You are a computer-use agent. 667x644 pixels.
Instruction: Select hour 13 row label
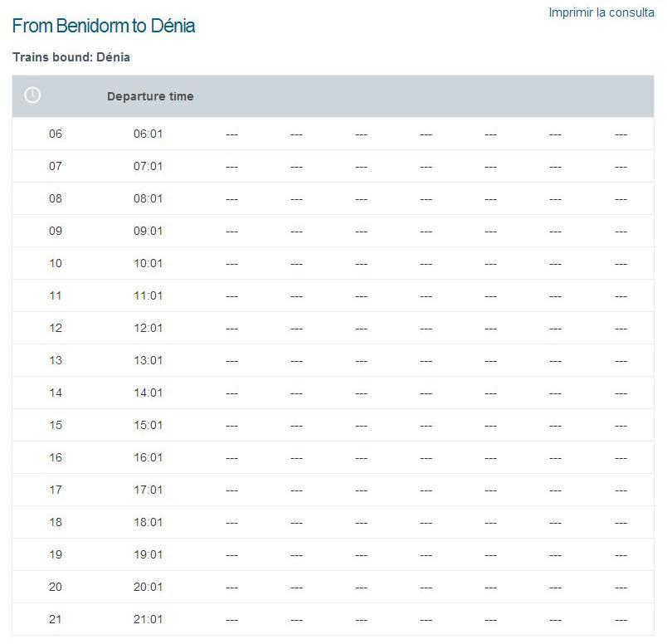pyautogui.click(x=56, y=360)
